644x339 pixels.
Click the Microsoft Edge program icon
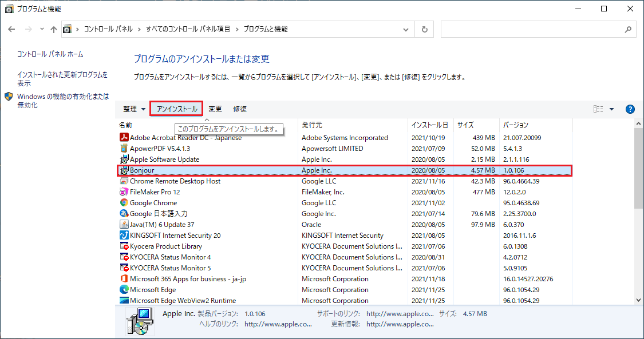pos(124,290)
